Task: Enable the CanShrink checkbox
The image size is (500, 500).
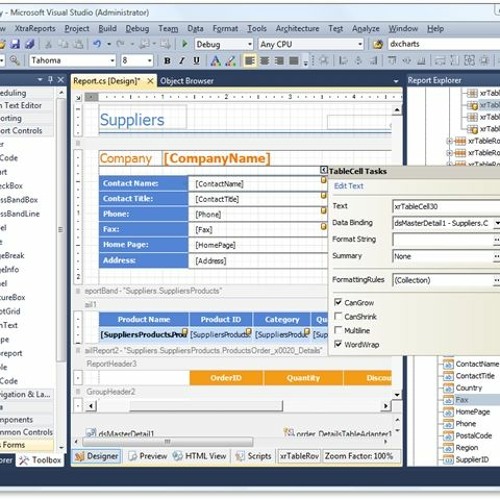Action: tap(338, 316)
